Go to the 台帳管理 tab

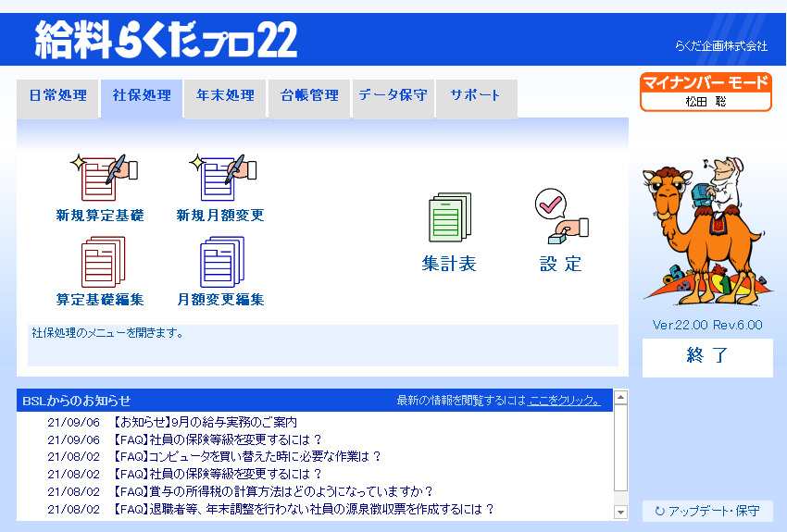309,98
